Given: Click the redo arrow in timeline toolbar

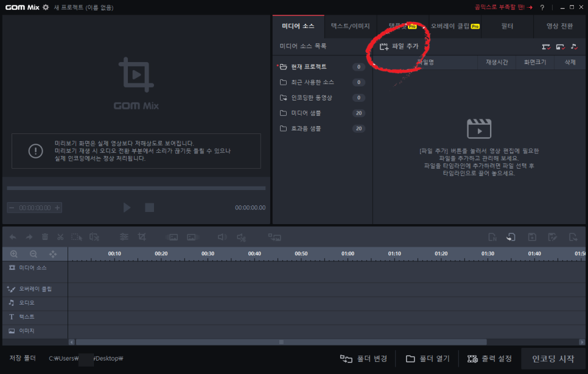Looking at the screenshot, I should click(x=29, y=237).
